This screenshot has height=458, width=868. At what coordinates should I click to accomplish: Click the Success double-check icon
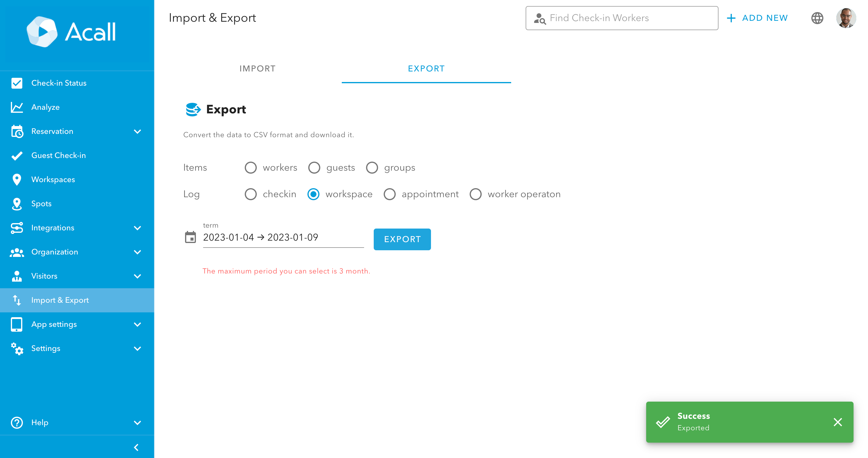[663, 422]
